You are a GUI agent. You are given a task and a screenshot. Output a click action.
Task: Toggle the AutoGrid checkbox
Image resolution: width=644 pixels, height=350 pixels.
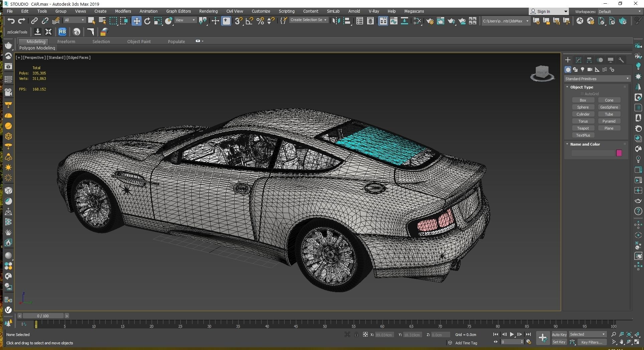point(582,94)
